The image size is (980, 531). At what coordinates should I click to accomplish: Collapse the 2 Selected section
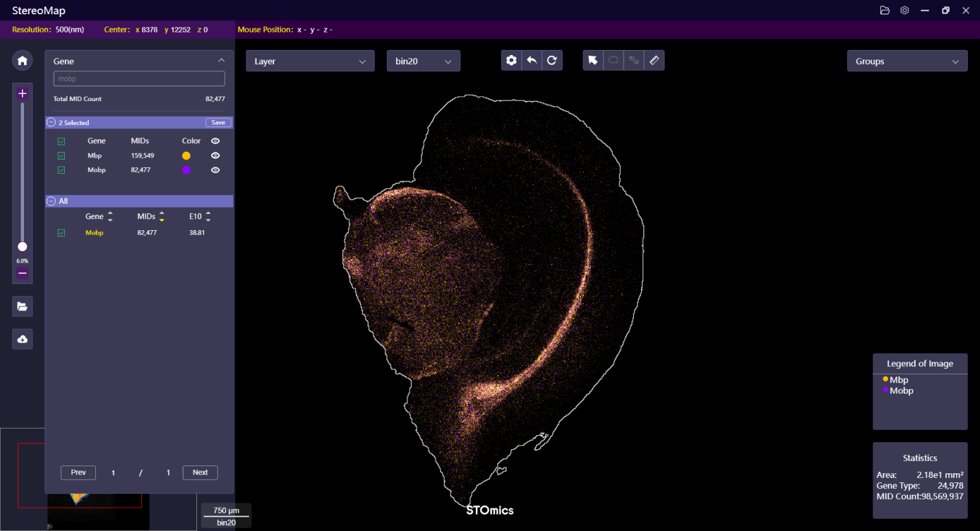point(51,123)
